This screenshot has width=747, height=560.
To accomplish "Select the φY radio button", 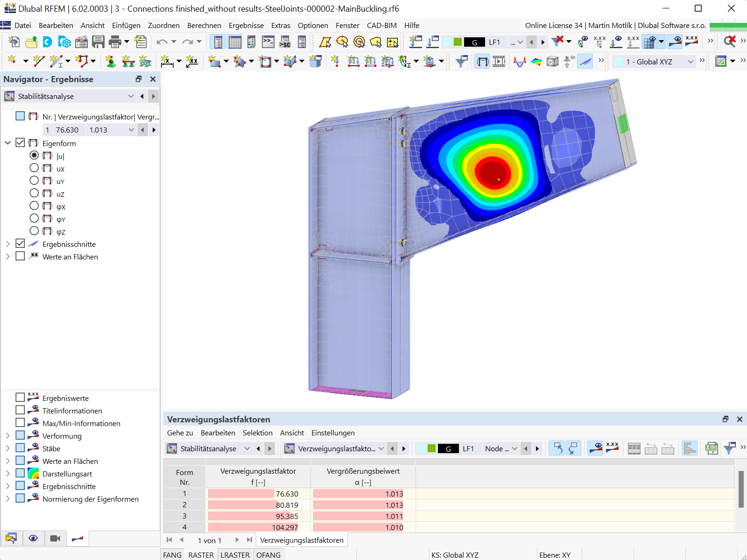I will [34, 218].
